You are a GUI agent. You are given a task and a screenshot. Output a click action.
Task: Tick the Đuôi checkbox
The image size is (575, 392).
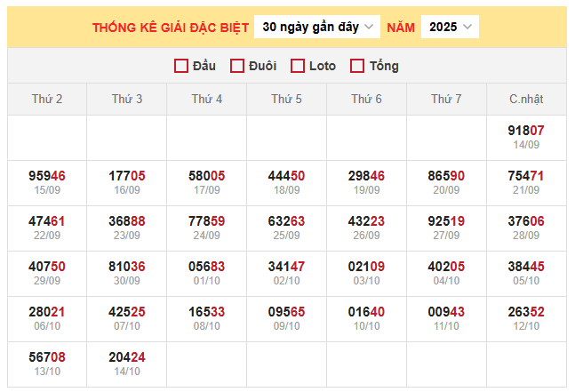pyautogui.click(x=237, y=66)
